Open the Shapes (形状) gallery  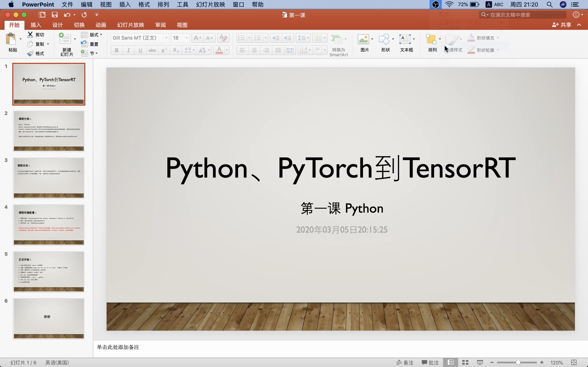384,39
